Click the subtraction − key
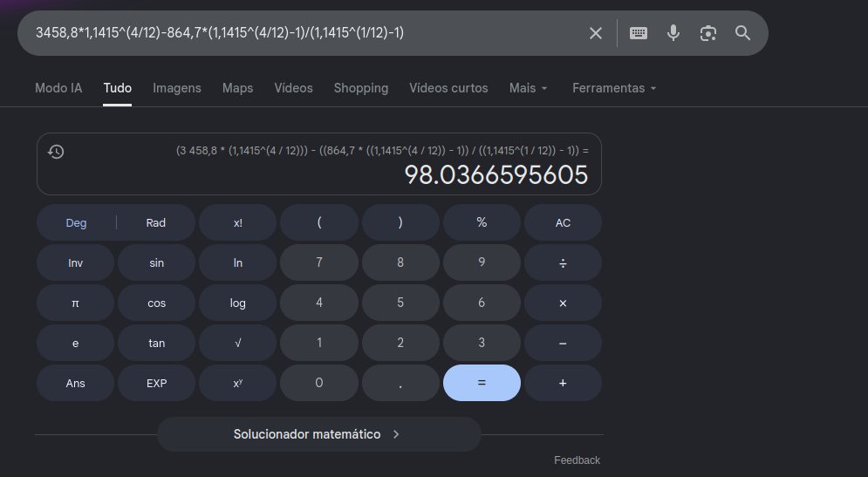The width and height of the screenshot is (868, 477). (563, 343)
